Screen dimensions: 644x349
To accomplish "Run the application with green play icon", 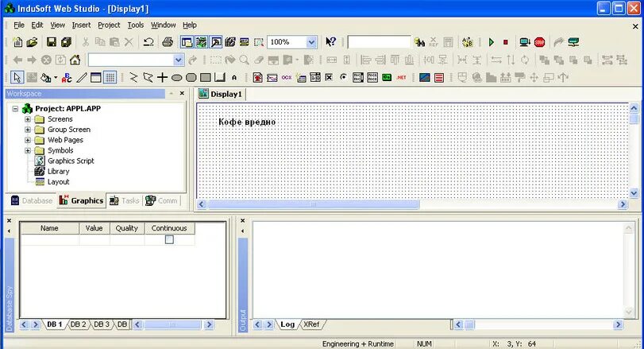I will (x=492, y=42).
